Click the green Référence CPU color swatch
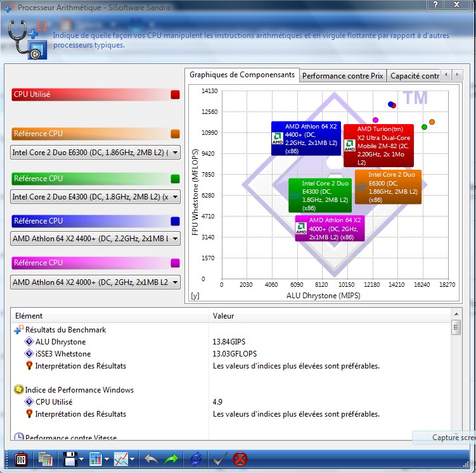This screenshot has width=476, height=473. [175, 179]
